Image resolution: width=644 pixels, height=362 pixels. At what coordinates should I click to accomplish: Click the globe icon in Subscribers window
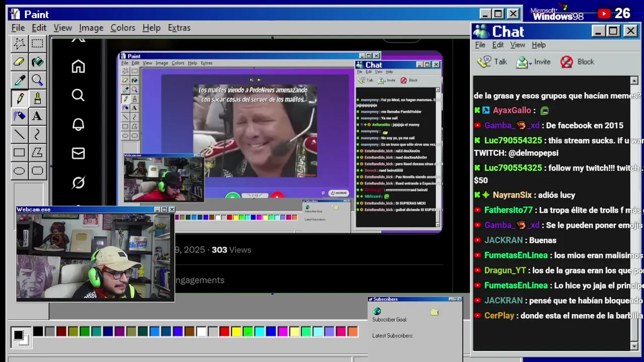point(377,312)
